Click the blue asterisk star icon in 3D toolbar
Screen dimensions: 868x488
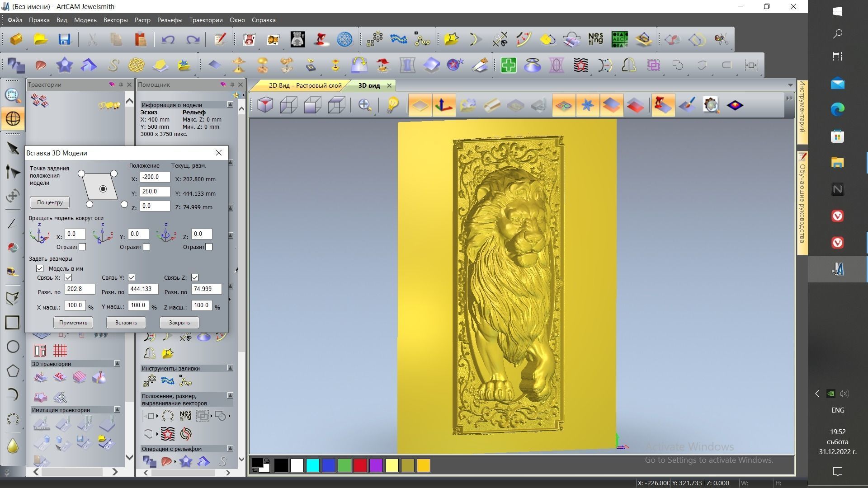[x=587, y=105]
